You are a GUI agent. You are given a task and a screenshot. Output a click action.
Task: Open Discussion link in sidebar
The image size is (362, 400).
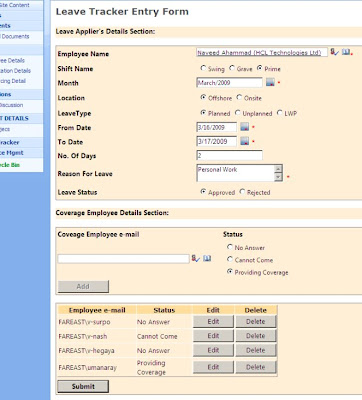11,105
